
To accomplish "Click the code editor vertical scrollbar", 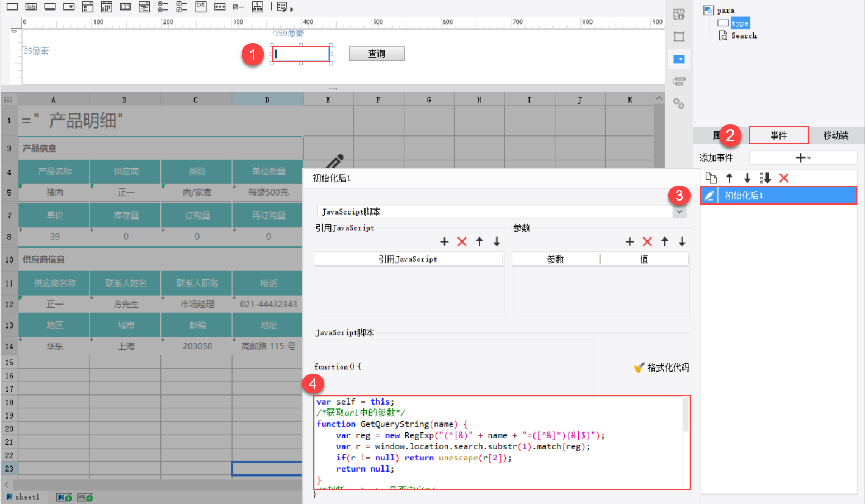I will click(686, 415).
